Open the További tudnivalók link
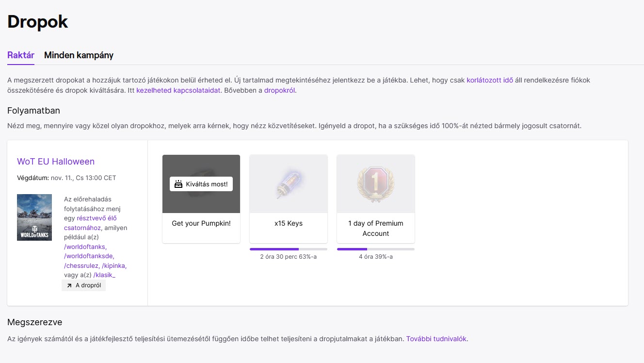 pos(436,339)
